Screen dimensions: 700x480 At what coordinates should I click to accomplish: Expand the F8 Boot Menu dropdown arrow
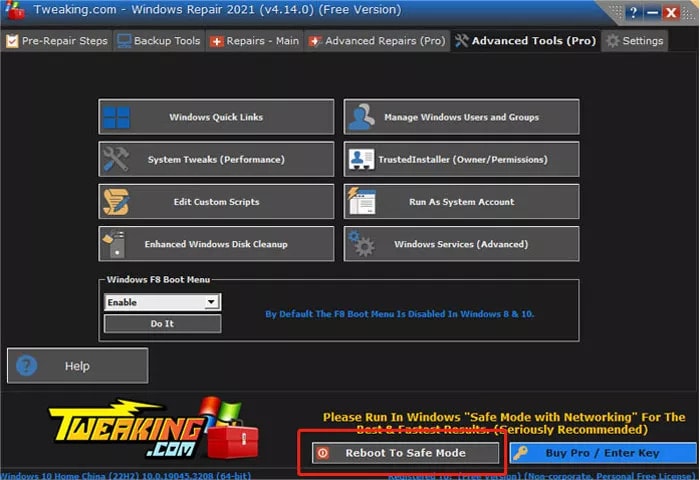(211, 302)
